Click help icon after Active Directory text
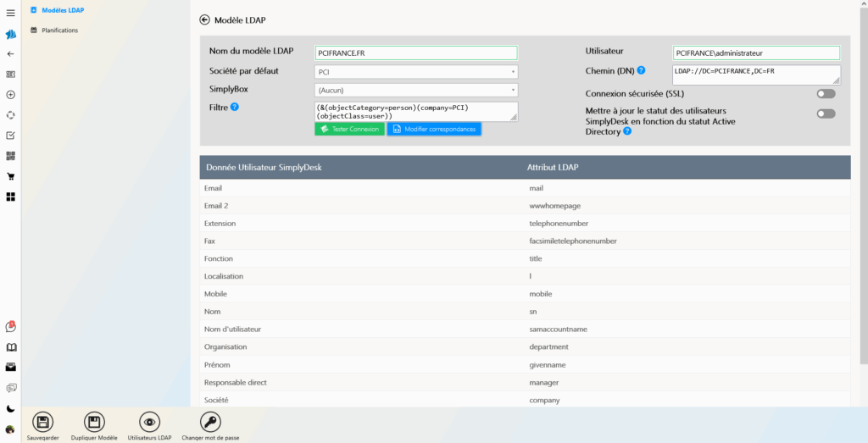 pos(627,131)
